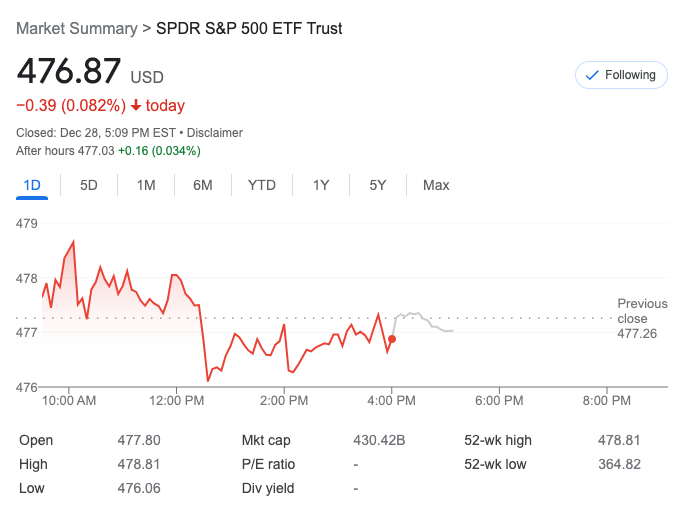Show the 6M price chart
Screen dimensions: 682x512
(203, 185)
